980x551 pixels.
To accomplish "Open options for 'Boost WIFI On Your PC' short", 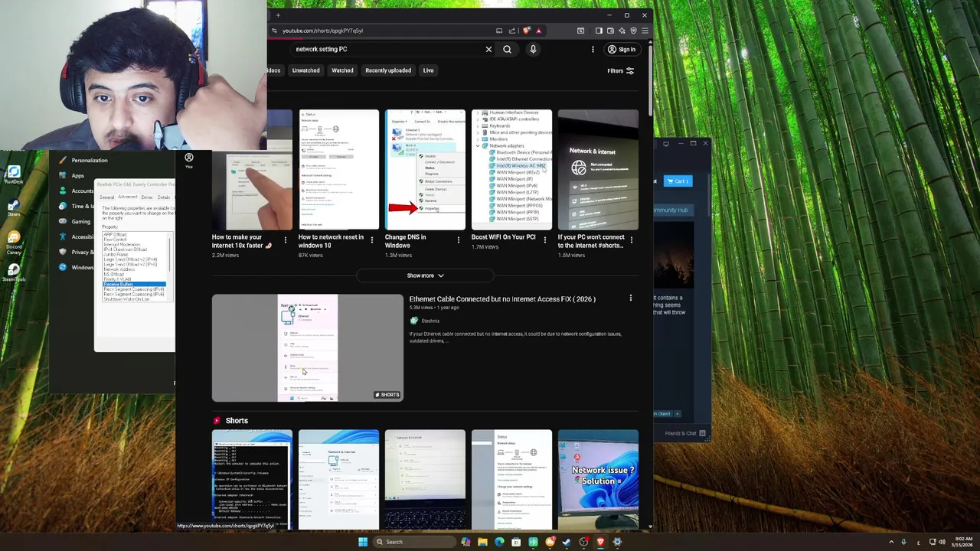I will tap(544, 240).
